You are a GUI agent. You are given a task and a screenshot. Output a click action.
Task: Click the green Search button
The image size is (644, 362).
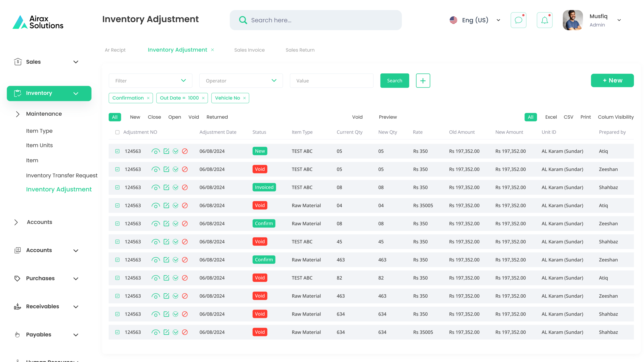[x=394, y=81]
